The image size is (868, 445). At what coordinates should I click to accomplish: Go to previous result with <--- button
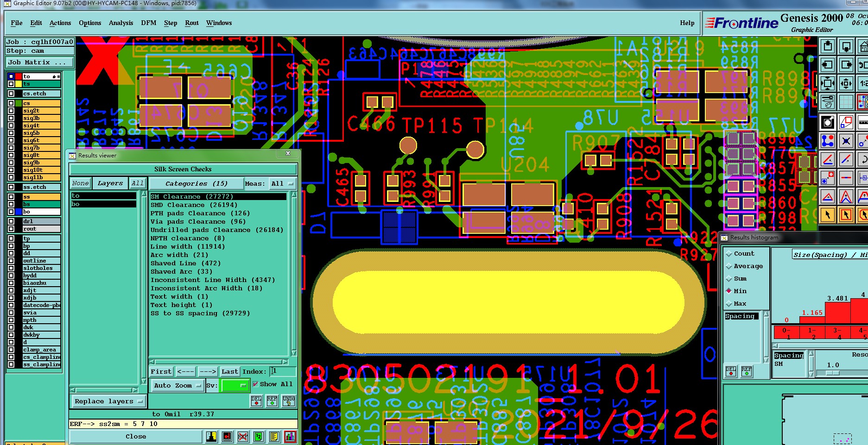point(185,371)
